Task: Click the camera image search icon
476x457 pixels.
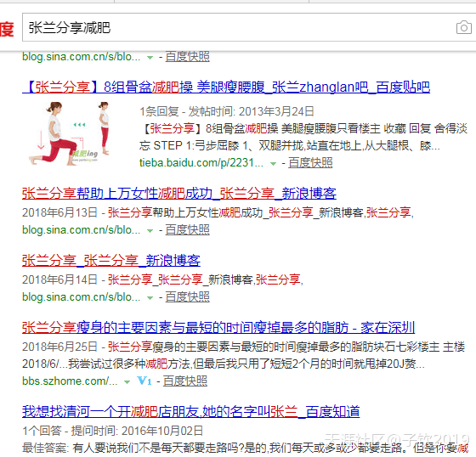Action: (x=463, y=28)
